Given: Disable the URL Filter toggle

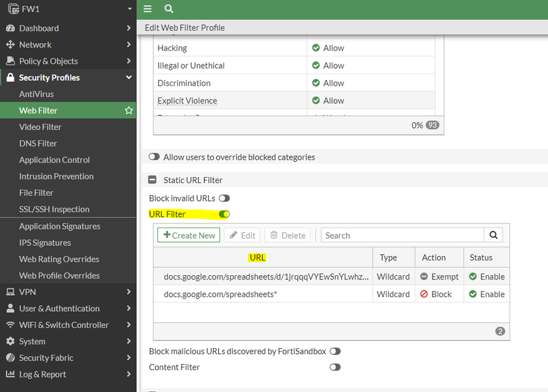Looking at the screenshot, I should click(224, 214).
